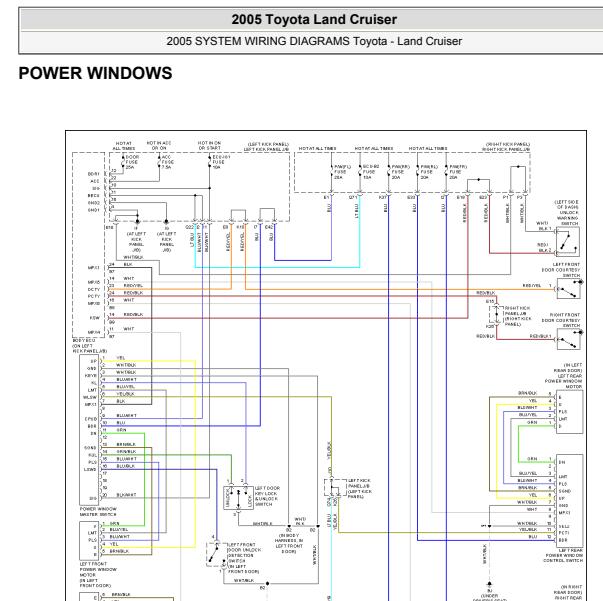Click the 'LEFT REAR POWER WINDOW CONTROL SWITCH' label

click(x=563, y=556)
